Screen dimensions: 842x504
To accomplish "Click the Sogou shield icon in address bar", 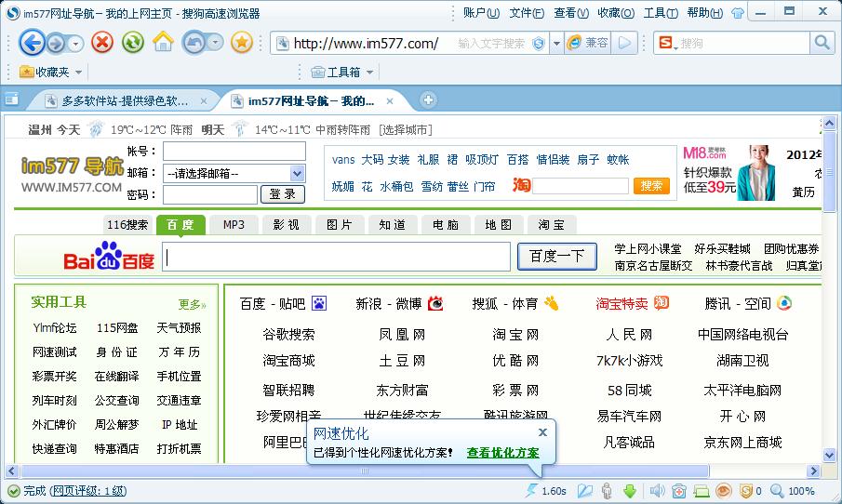I will click(538, 44).
